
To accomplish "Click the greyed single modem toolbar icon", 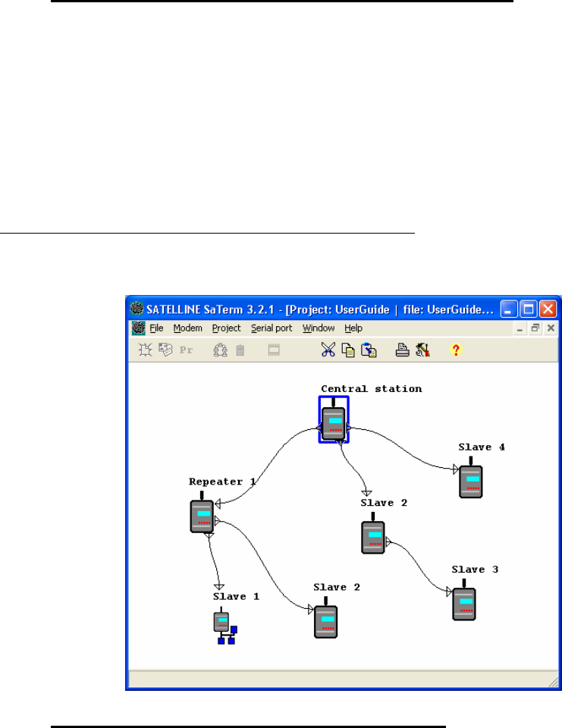I will point(240,350).
